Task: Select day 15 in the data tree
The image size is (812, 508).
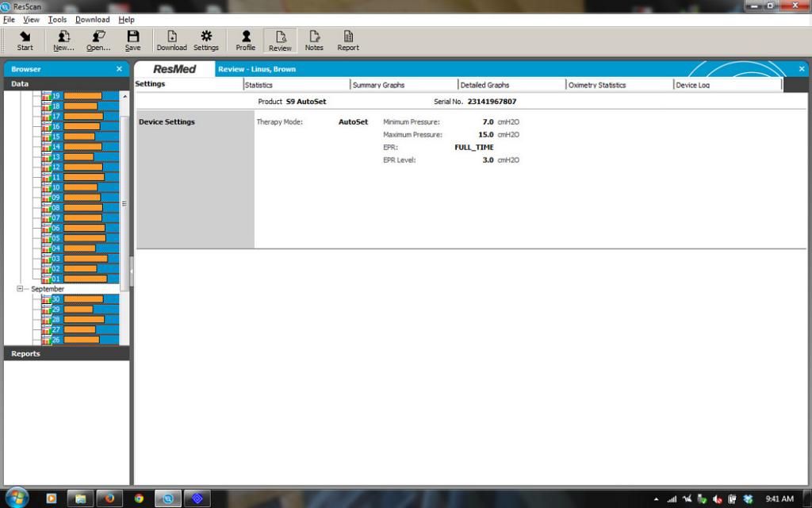Action: tap(80, 137)
